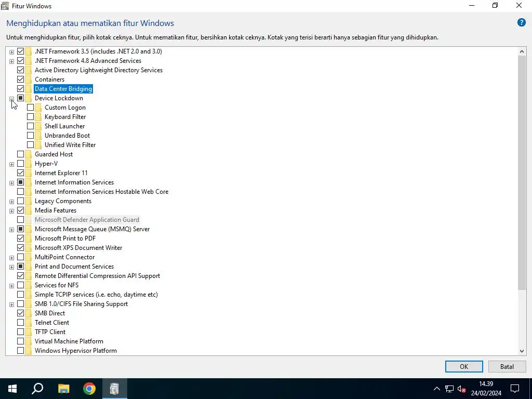Screen dimensions: 532x399
Task: Check the Virtual Machine Platform checkbox
Action: [x=20, y=341]
